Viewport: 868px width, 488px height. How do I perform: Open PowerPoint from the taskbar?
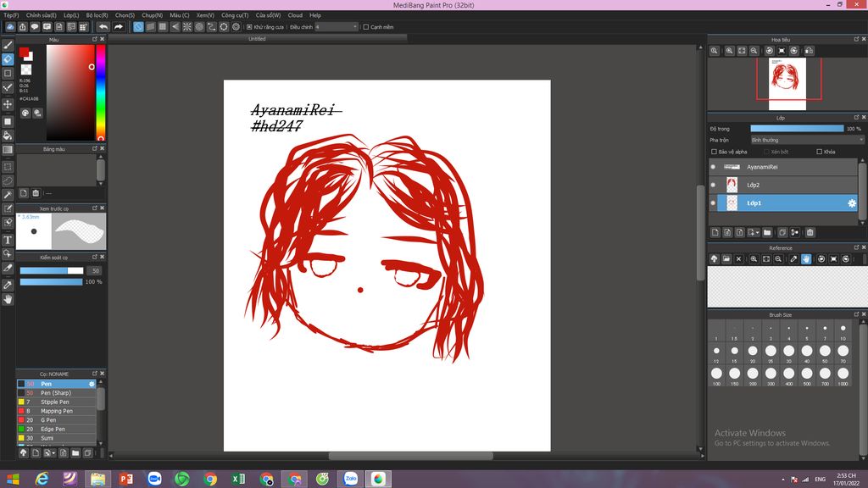(x=125, y=479)
